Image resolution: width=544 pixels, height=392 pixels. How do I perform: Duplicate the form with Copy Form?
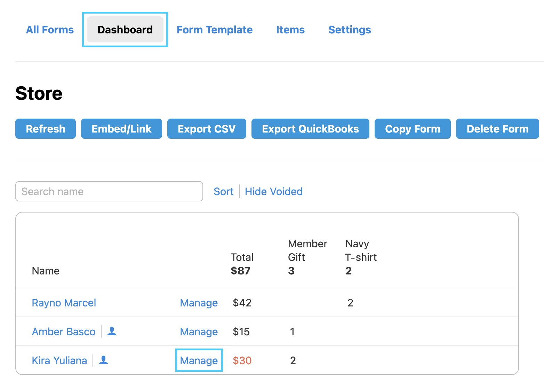click(x=413, y=129)
